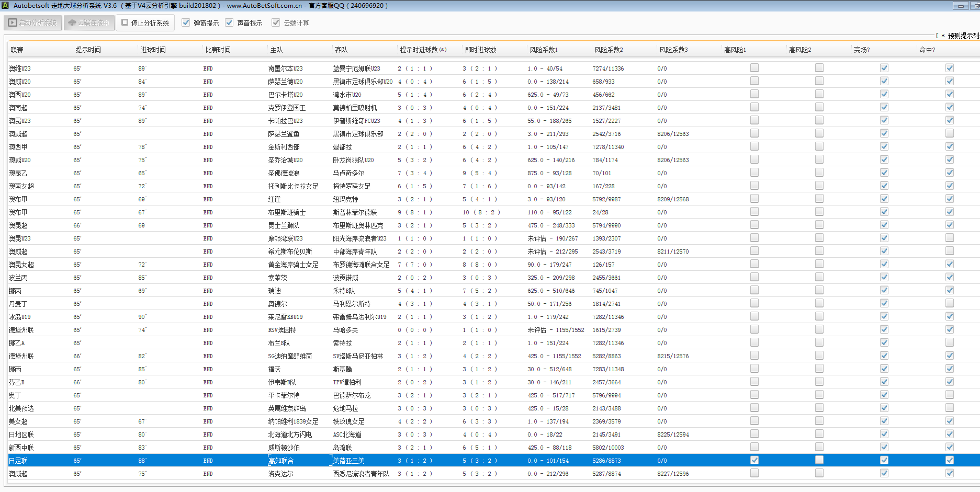Image resolution: width=980 pixels, height=492 pixels.
Task: Minimize the Autobetsoft window
Action: [x=960, y=6]
